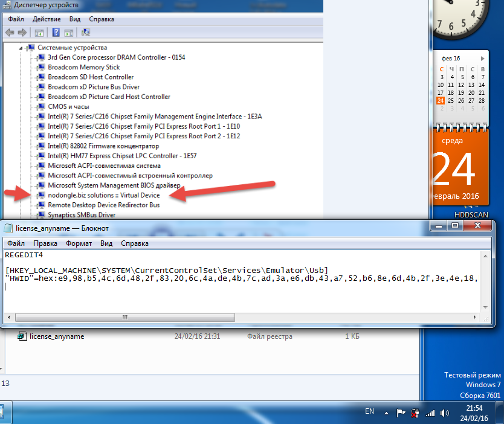This screenshot has height=424, width=504.
Task: Click REGEDIT4 line in Notepad text
Action: pos(24,255)
